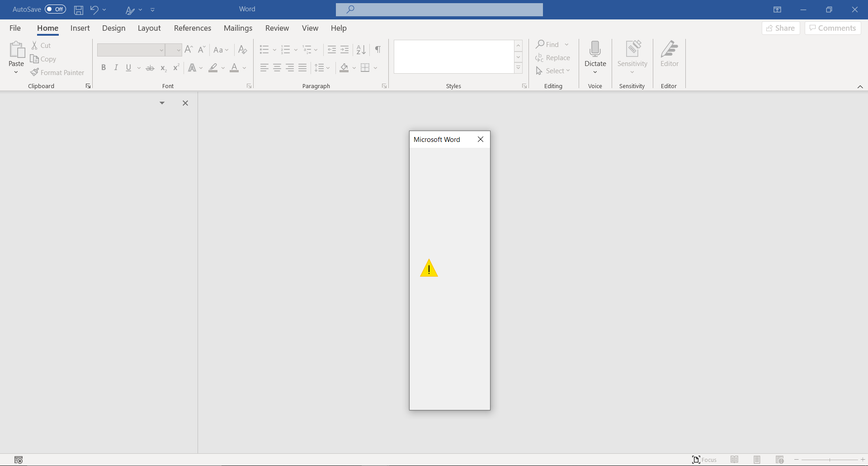Click the Replace button
This screenshot has width=868, height=466.
(552, 58)
